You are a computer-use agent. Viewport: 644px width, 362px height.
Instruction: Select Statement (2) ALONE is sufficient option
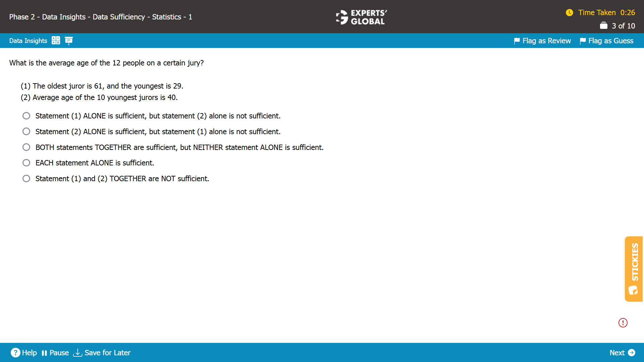click(26, 131)
